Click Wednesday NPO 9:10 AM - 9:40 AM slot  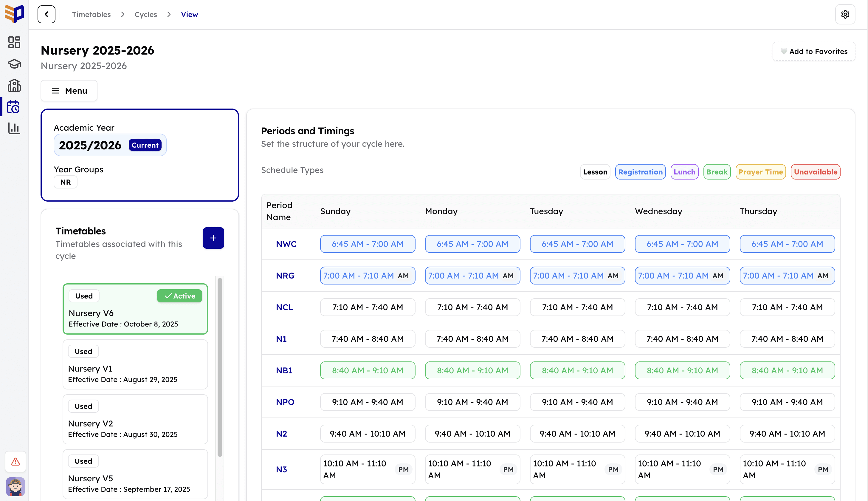682,402
